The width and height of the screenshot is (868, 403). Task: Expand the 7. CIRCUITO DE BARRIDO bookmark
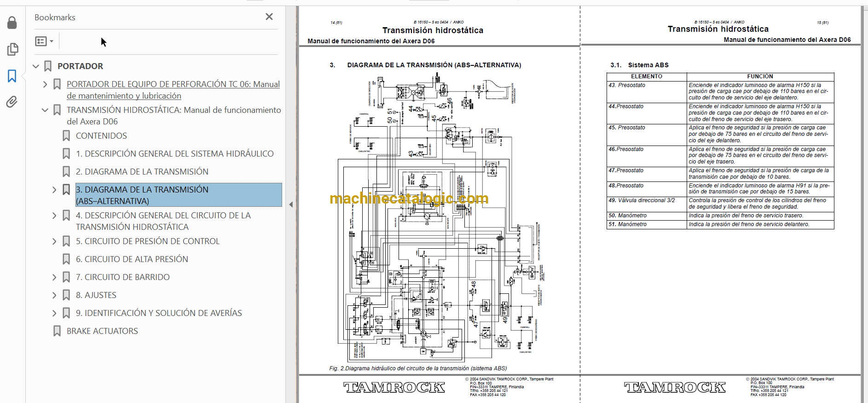[54, 277]
